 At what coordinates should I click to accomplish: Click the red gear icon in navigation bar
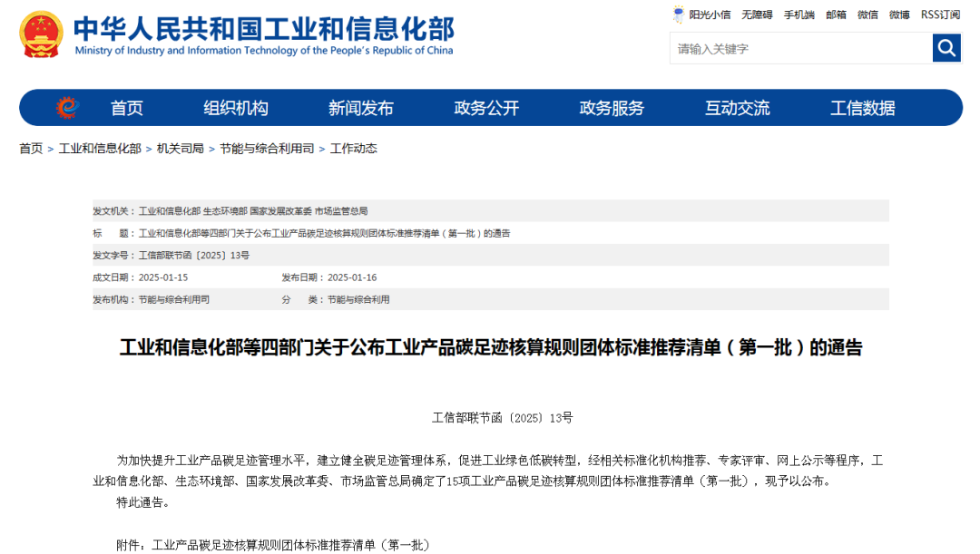[67, 108]
